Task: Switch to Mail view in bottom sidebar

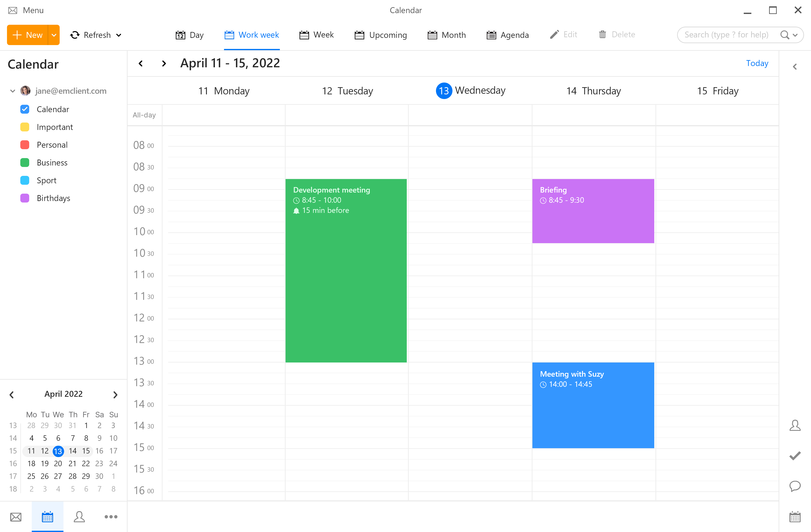Action: click(x=16, y=517)
